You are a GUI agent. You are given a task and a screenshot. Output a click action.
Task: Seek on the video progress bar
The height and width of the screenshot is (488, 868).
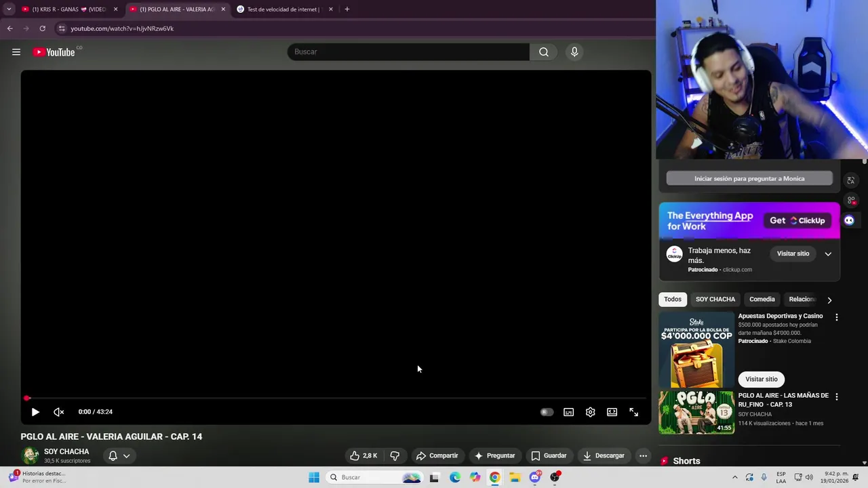(336, 398)
